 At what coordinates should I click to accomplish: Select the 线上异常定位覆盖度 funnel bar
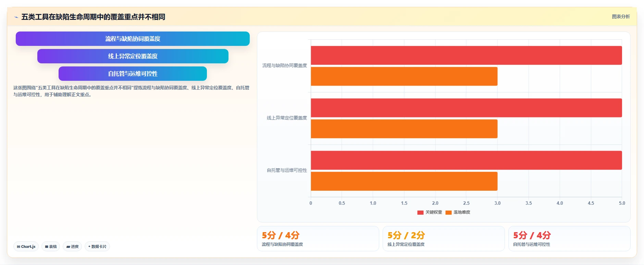(x=133, y=56)
